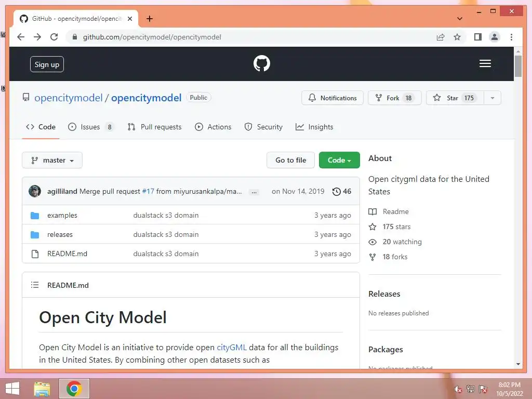Click Sign up button

pos(47,64)
